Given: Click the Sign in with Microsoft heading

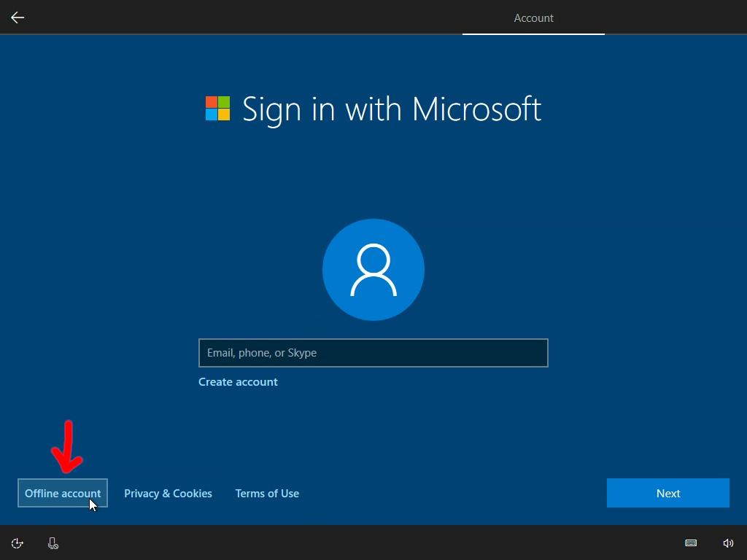Looking at the screenshot, I should coord(391,109).
